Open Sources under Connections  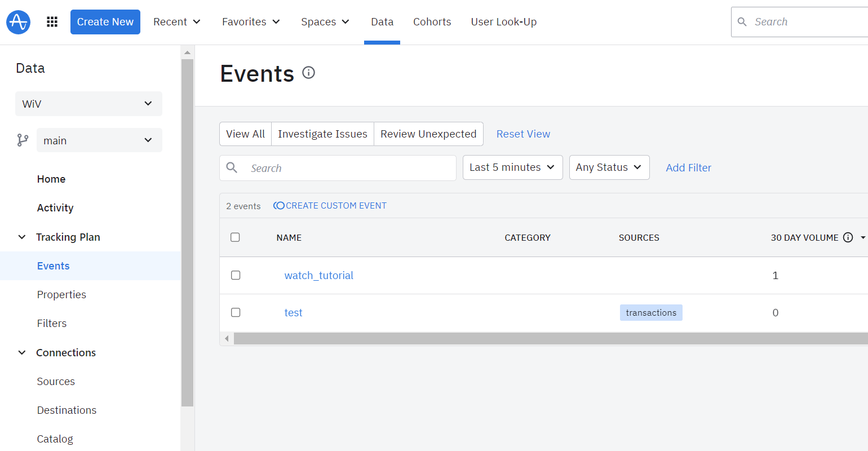(x=56, y=382)
